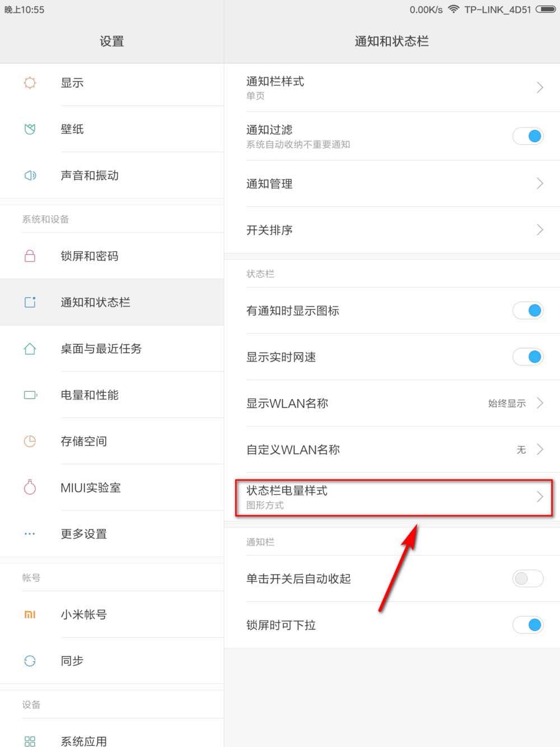The height and width of the screenshot is (747, 560).
Task: Select 通知和状态栏 in the sidebar
Action: [96, 303]
